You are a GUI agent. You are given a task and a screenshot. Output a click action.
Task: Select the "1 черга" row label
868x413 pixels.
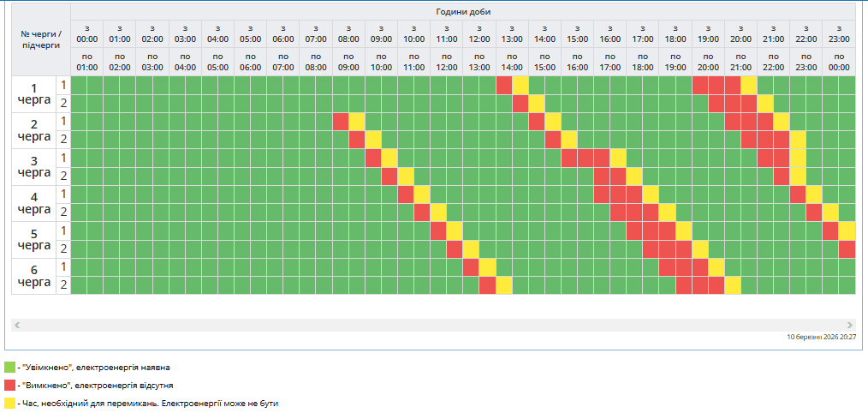tap(34, 94)
